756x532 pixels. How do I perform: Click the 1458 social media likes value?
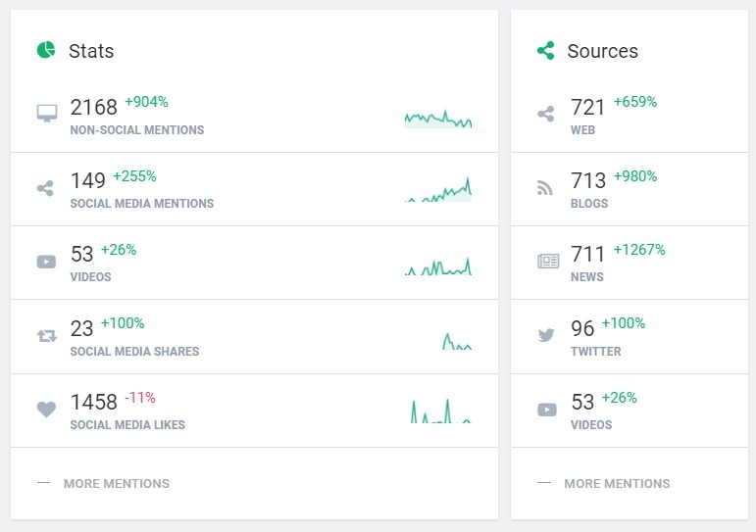point(94,403)
